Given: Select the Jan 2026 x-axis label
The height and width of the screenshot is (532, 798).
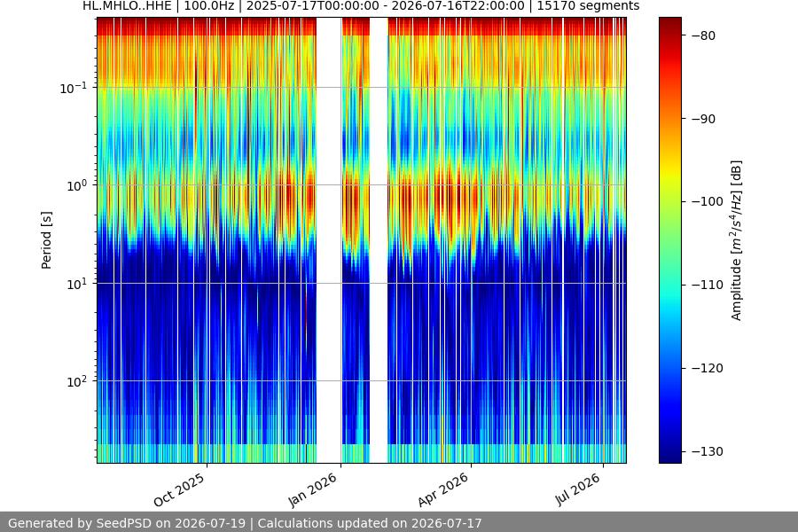Looking at the screenshot, I should click(x=312, y=490).
